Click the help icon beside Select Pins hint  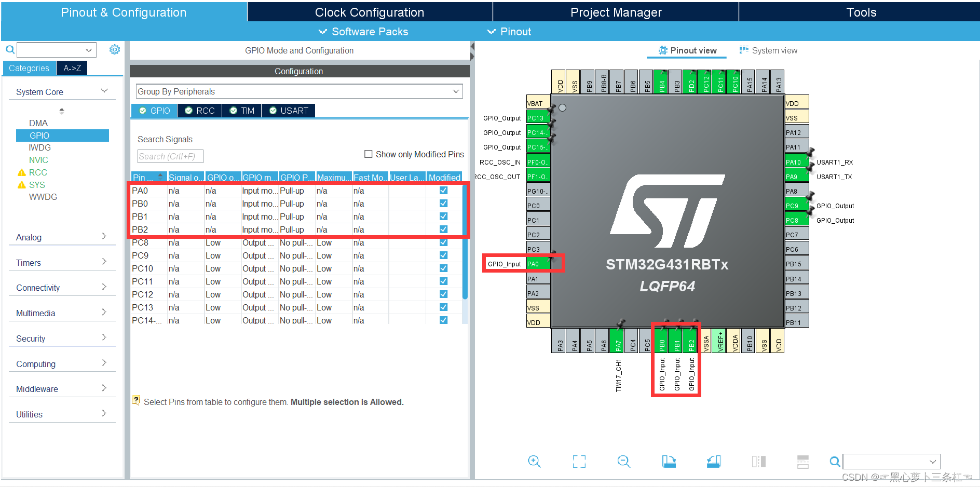[x=136, y=400]
